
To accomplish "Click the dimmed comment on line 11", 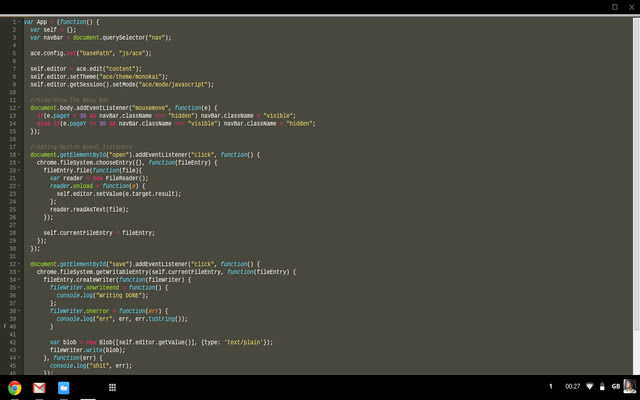I will [69, 100].
